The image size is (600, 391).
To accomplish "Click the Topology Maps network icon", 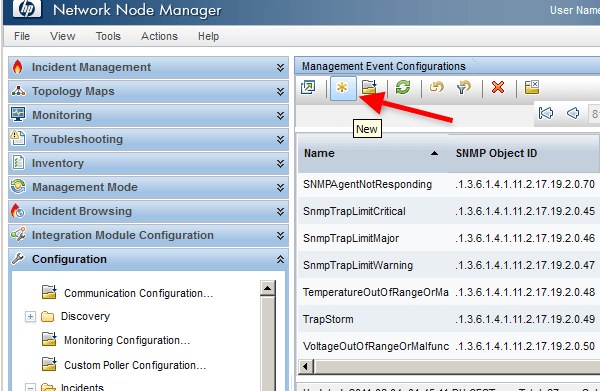I will 18,91.
